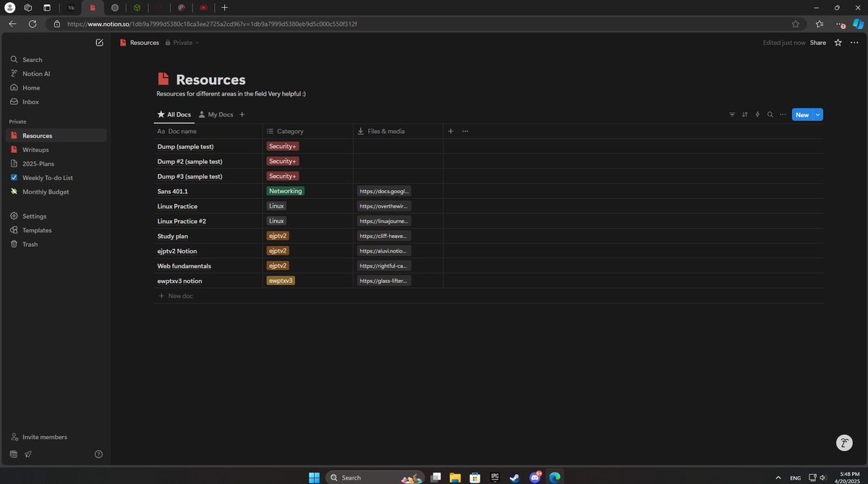Open the docs.googl... link for Sans 401.1
This screenshot has height=484, width=868.
coord(384,191)
